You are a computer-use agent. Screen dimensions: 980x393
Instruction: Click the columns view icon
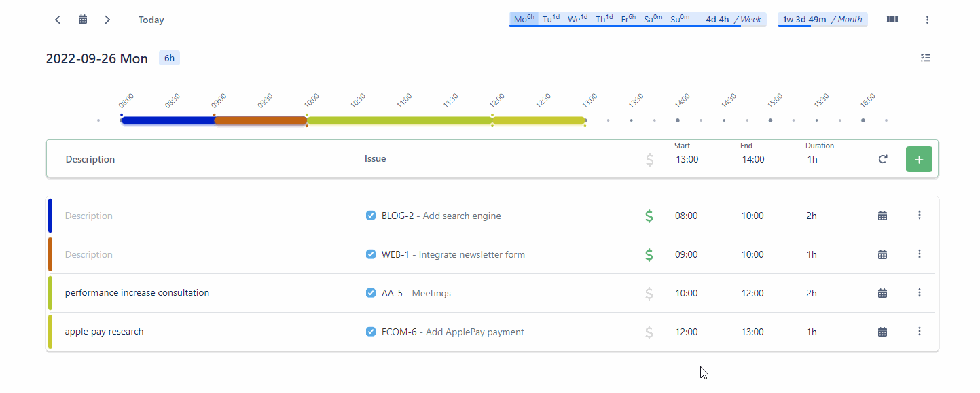[892, 20]
